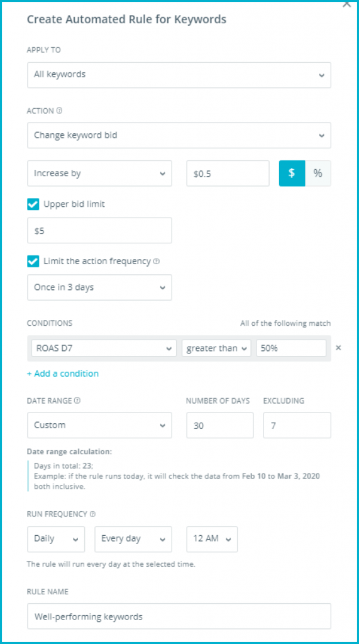Toggle the Limit the action frequency checkbox

pos(33,261)
